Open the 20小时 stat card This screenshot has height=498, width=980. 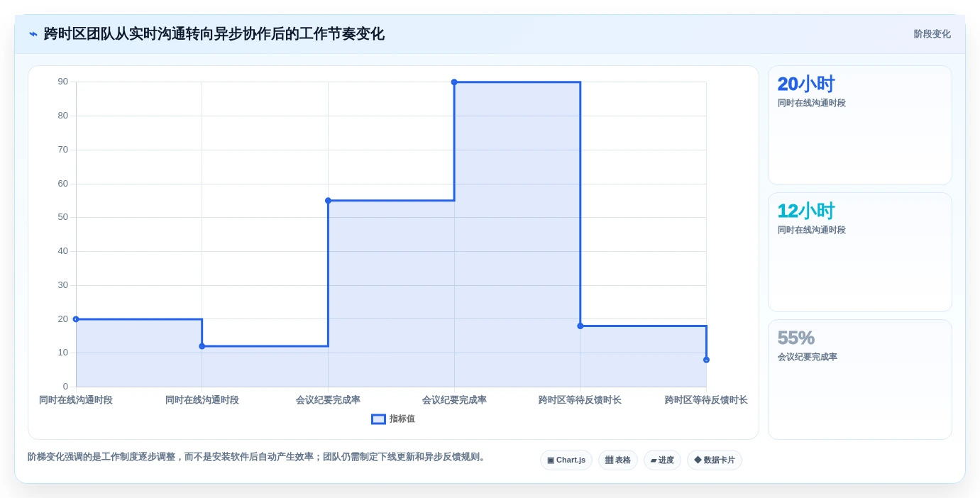pyautogui.click(x=860, y=126)
